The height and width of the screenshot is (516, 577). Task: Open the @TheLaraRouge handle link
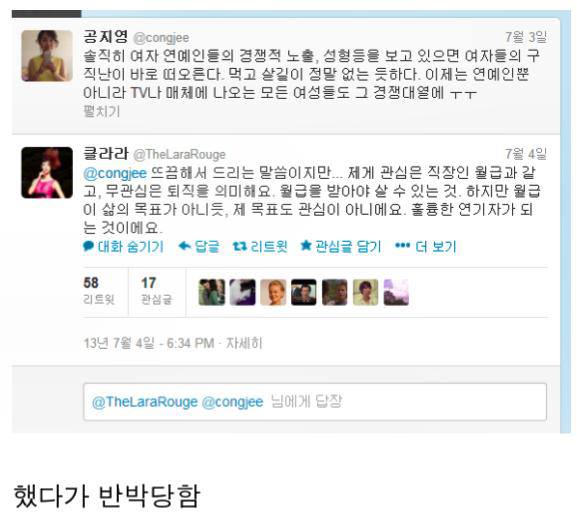tap(179, 155)
